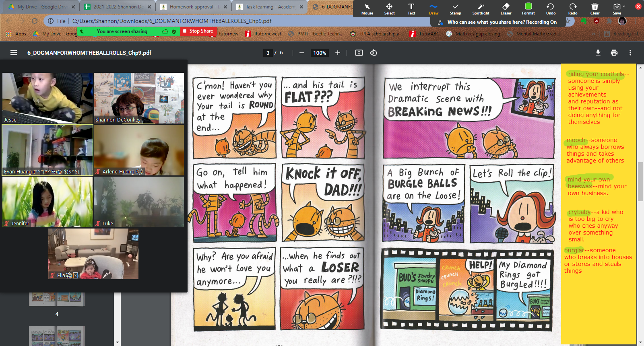
Task: Open Mental Math: Grad... bookmark
Action: click(533, 34)
